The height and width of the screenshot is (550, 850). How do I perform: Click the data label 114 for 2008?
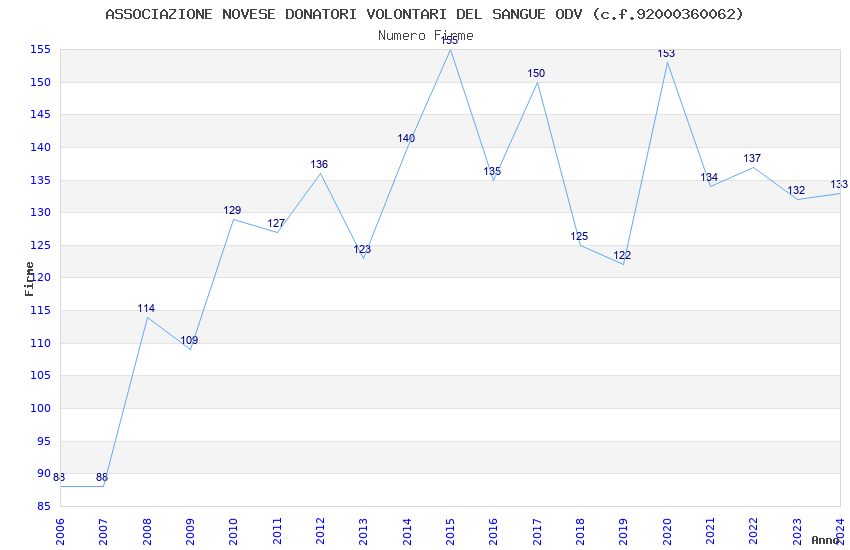[x=146, y=308]
